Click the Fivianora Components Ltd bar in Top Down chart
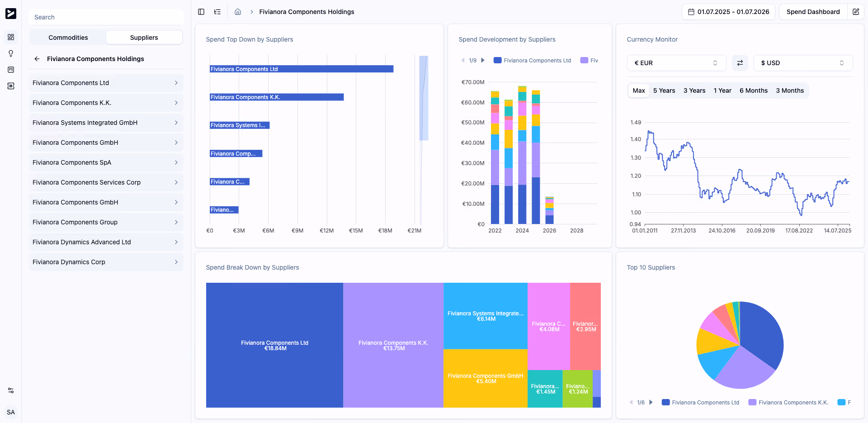868x423 pixels. click(x=302, y=69)
